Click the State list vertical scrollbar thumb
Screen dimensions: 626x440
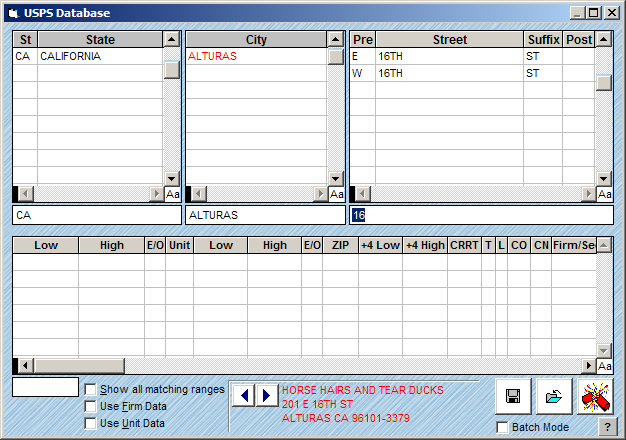[172, 70]
